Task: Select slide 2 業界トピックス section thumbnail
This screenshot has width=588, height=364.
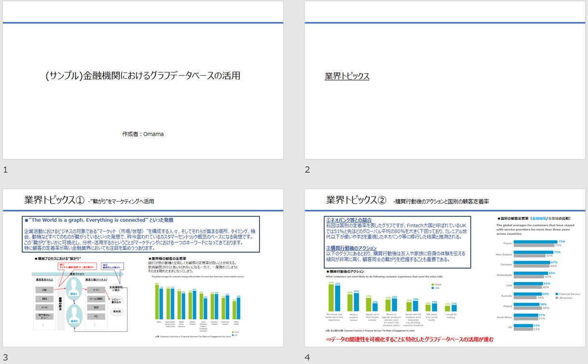Action: 445,80
